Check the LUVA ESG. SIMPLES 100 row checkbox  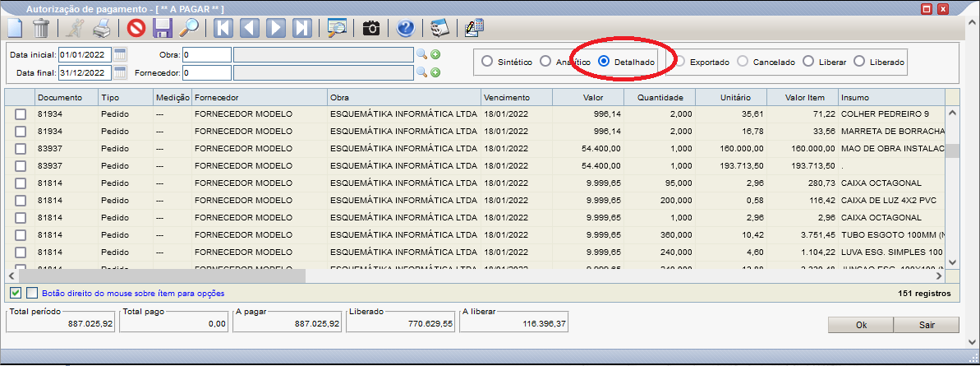click(x=21, y=252)
